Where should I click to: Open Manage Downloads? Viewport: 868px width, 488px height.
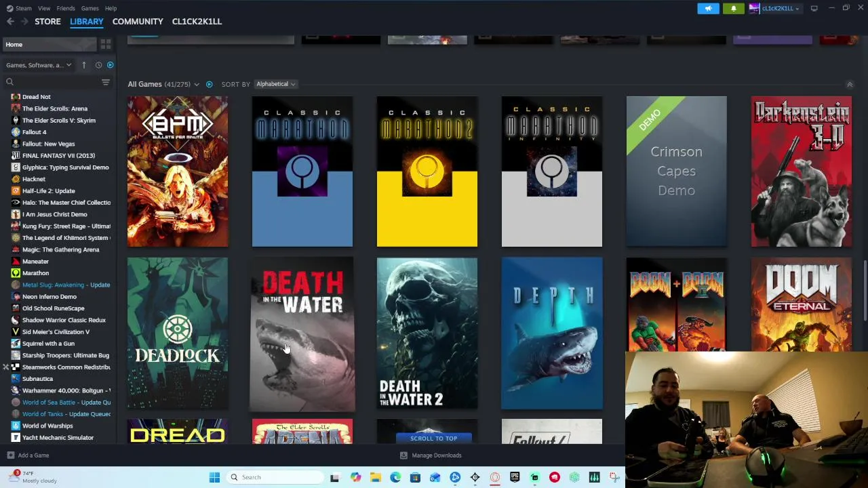(431, 455)
